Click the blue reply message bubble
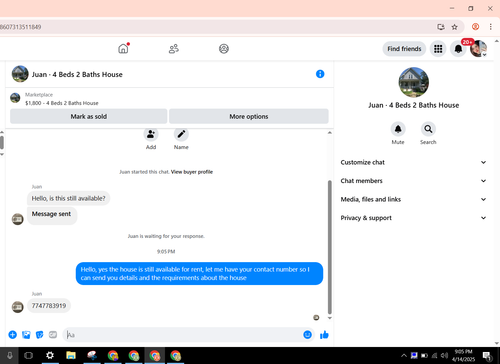500x364 pixels. click(199, 274)
